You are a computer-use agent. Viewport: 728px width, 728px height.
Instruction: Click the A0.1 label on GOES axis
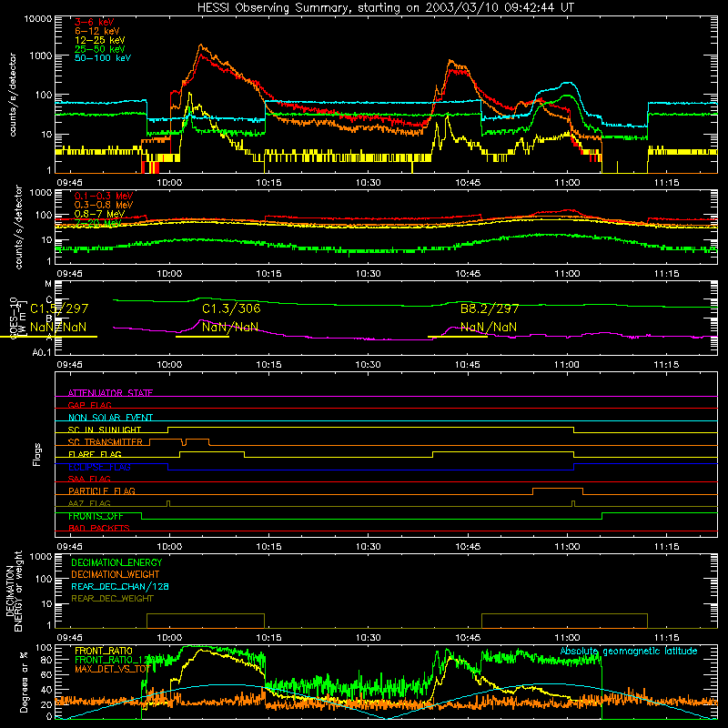(x=42, y=352)
